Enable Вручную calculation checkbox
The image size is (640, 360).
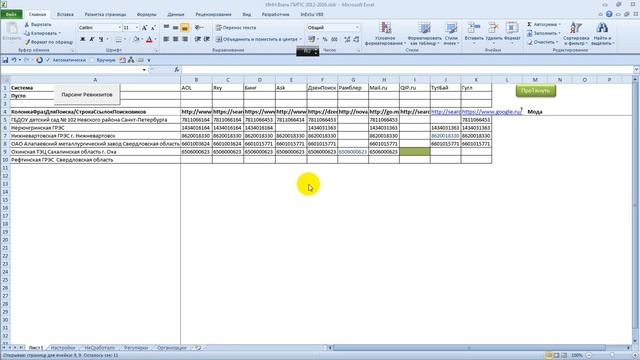pyautogui.click(x=92, y=60)
